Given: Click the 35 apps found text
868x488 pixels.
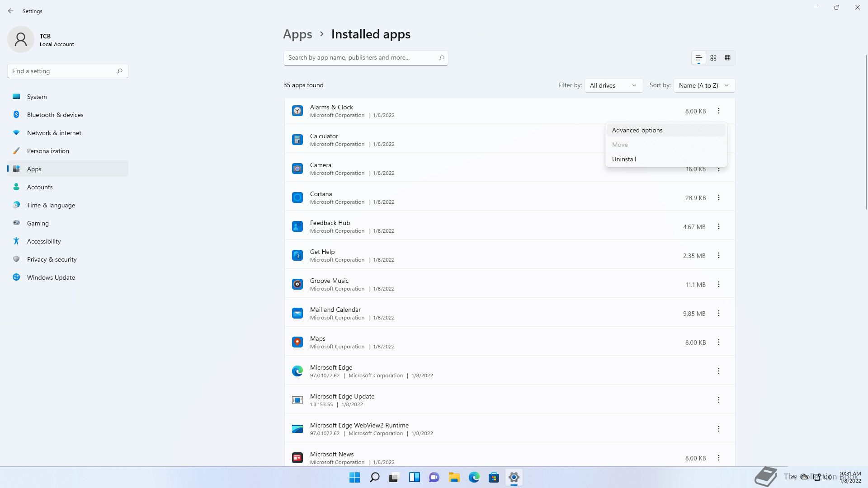Looking at the screenshot, I should click(303, 85).
